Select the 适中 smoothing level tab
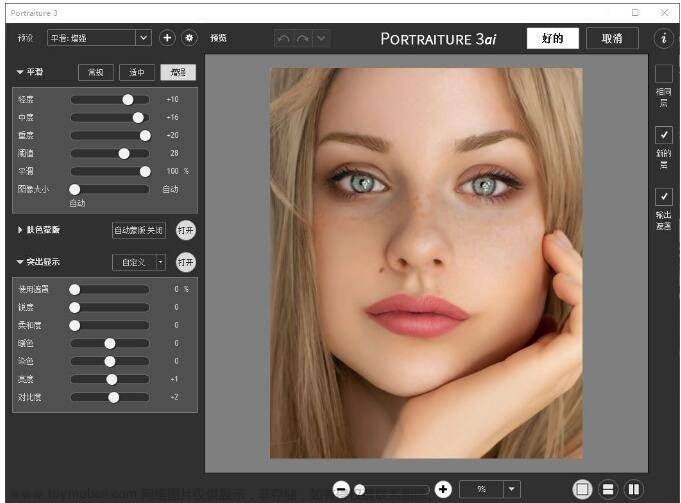 click(137, 73)
